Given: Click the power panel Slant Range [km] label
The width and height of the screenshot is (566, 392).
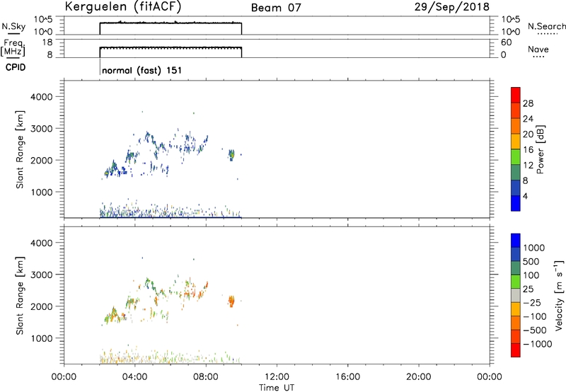Looking at the screenshot, I should (x=20, y=149).
